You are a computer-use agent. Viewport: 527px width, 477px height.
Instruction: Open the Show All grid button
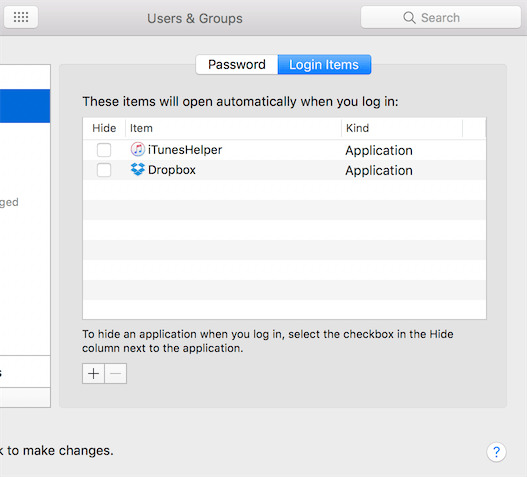pos(21,17)
